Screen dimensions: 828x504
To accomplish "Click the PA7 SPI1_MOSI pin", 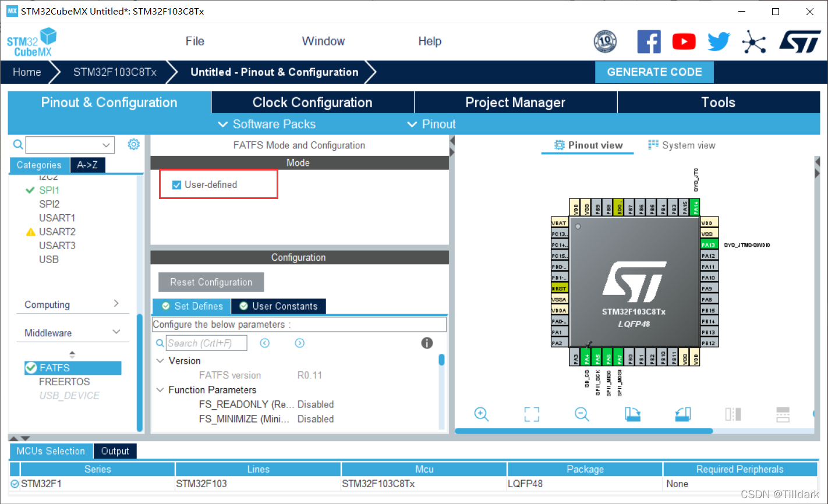I will point(619,358).
